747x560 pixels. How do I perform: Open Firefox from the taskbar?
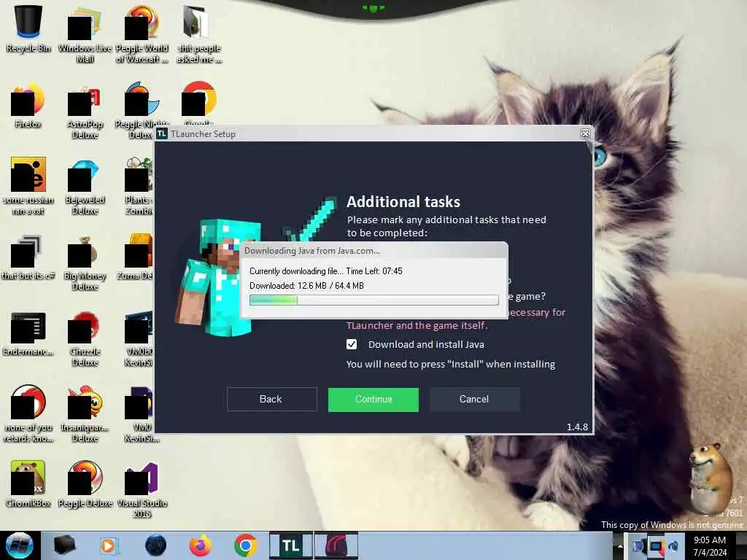[201, 545]
